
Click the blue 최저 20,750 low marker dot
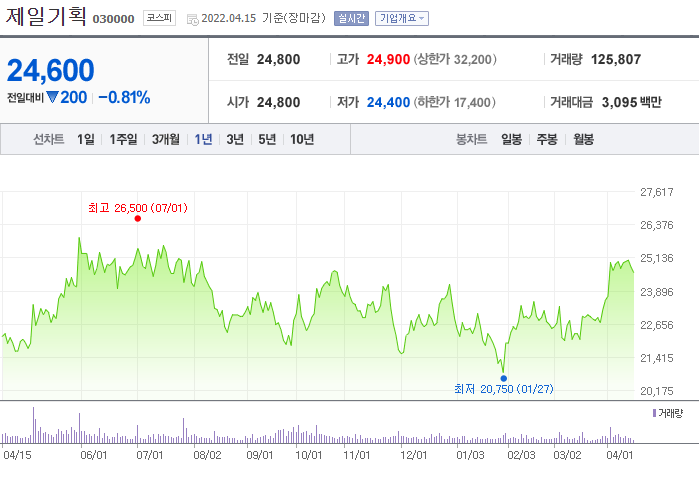tap(504, 379)
